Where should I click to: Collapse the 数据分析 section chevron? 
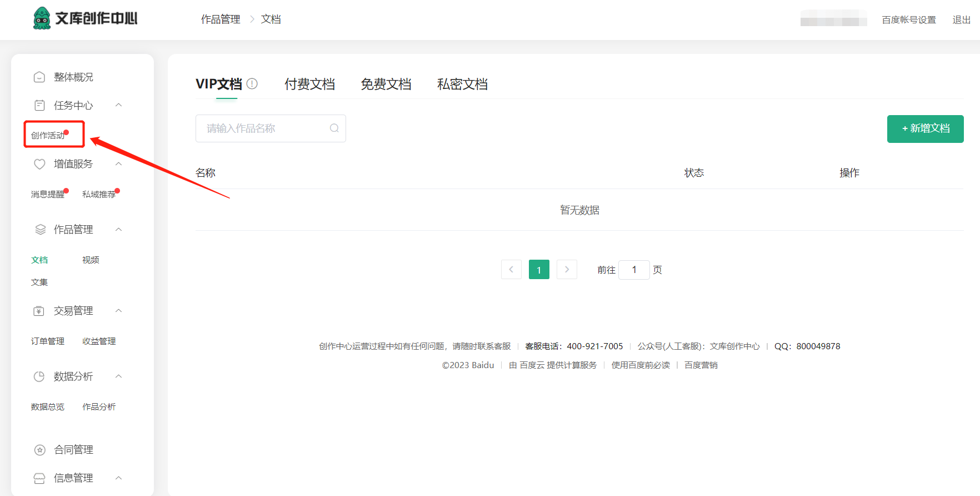[118, 376]
